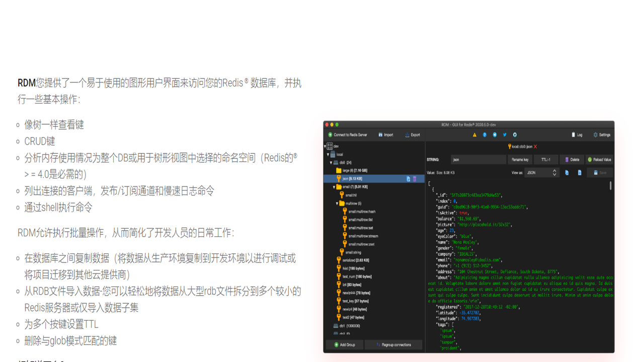
Task: Open the Twitter icon in the toolbar
Action: (x=504, y=135)
